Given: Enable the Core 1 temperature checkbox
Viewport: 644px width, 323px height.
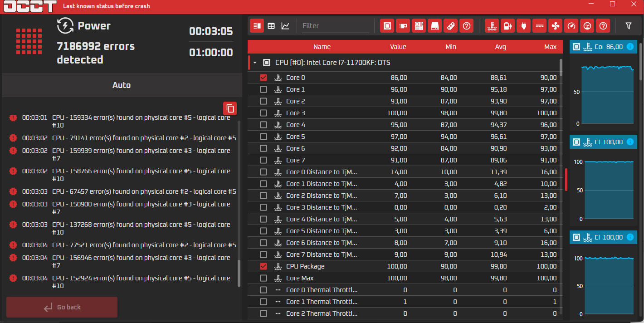Looking at the screenshot, I should (263, 89).
